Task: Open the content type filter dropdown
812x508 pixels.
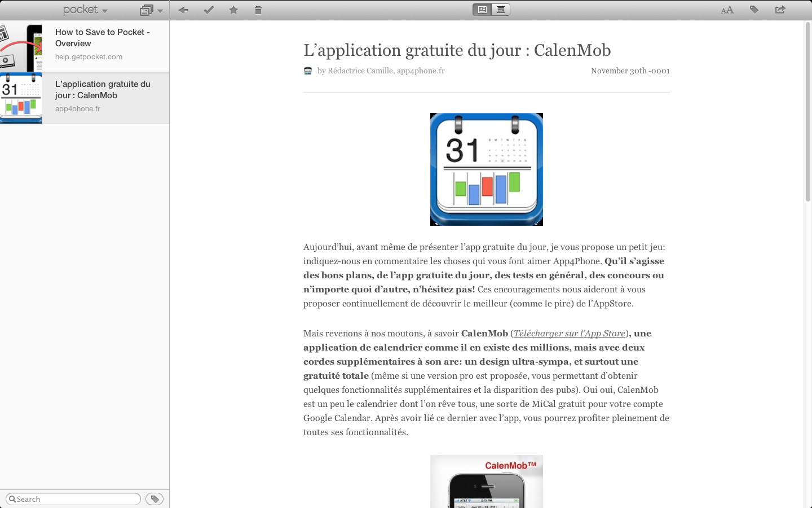Action: point(151,10)
